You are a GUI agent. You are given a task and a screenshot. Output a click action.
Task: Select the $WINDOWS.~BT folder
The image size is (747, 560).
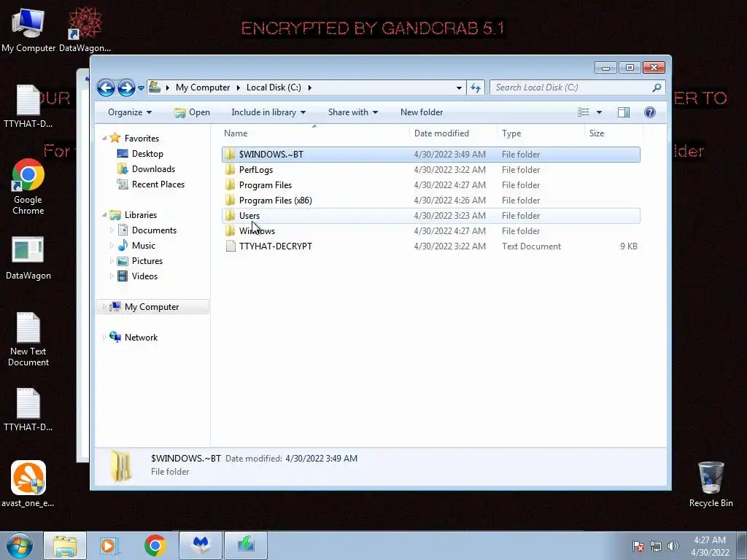[x=430, y=155]
